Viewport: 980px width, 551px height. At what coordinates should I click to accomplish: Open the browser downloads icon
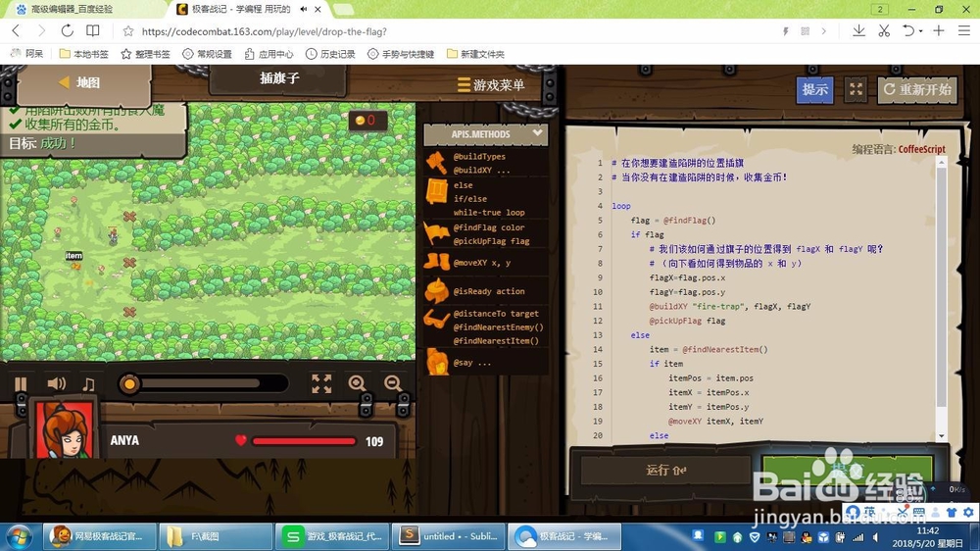[858, 30]
